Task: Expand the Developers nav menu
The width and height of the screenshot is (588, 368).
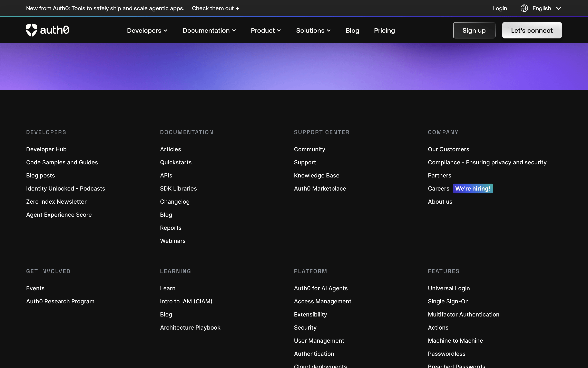Action: tap(147, 30)
